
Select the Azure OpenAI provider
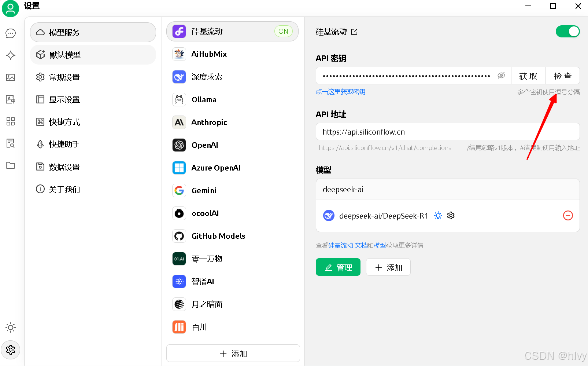tap(232, 168)
